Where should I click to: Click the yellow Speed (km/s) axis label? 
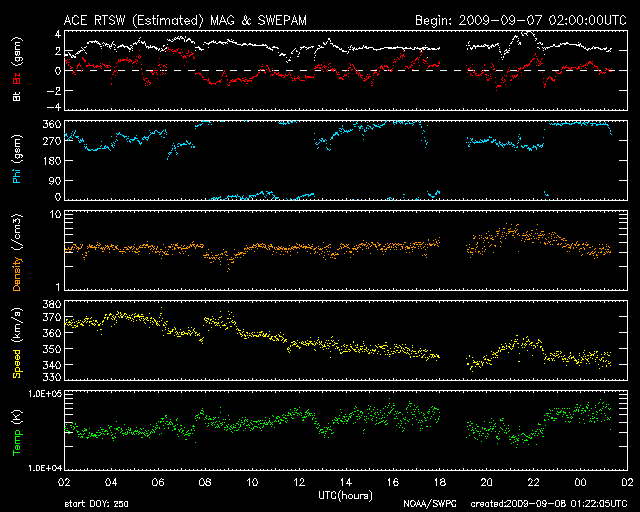[17, 343]
